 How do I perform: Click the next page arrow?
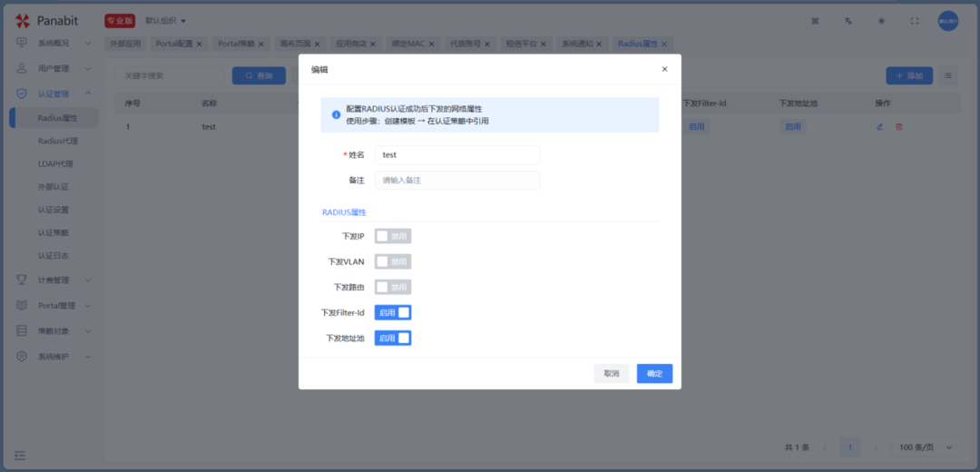point(875,447)
